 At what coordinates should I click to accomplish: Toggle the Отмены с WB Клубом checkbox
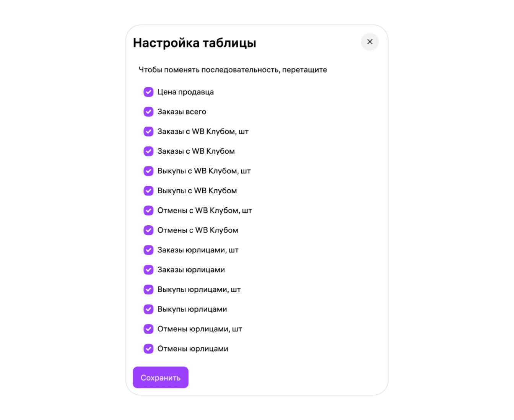click(x=148, y=230)
